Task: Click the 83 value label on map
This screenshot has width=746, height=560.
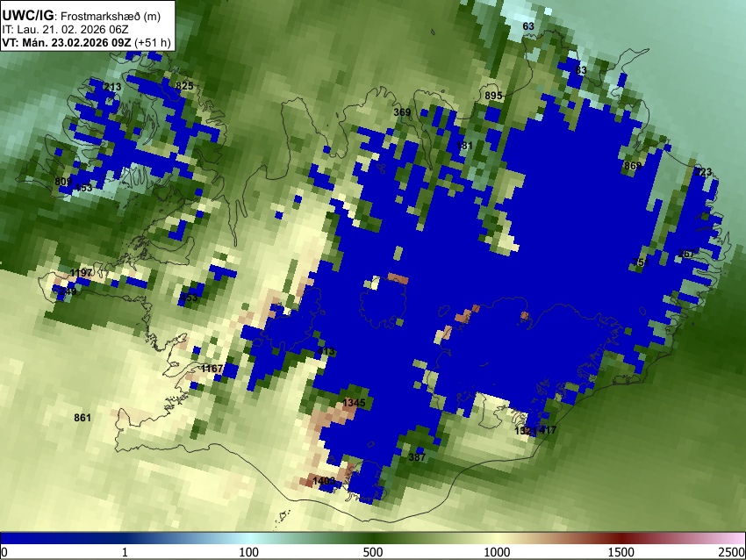Action: click(581, 70)
